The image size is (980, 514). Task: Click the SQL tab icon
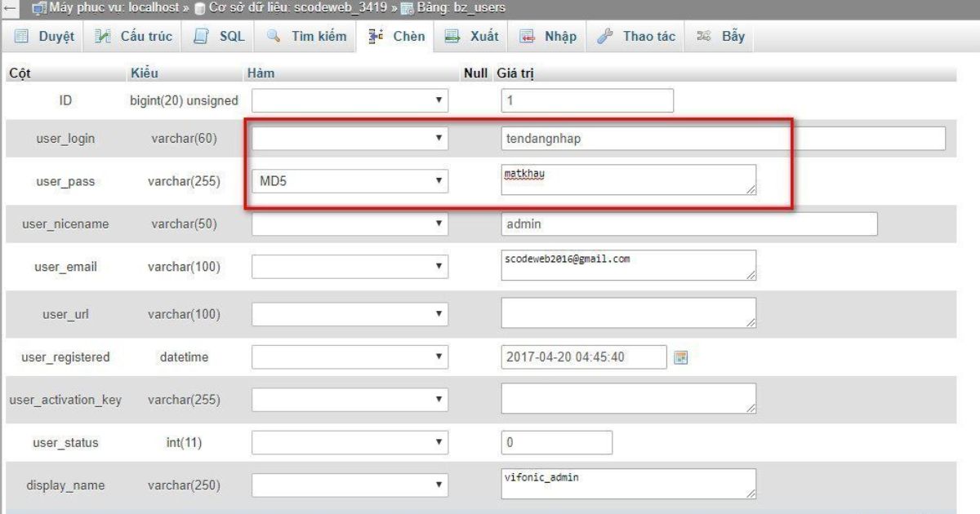tap(201, 37)
